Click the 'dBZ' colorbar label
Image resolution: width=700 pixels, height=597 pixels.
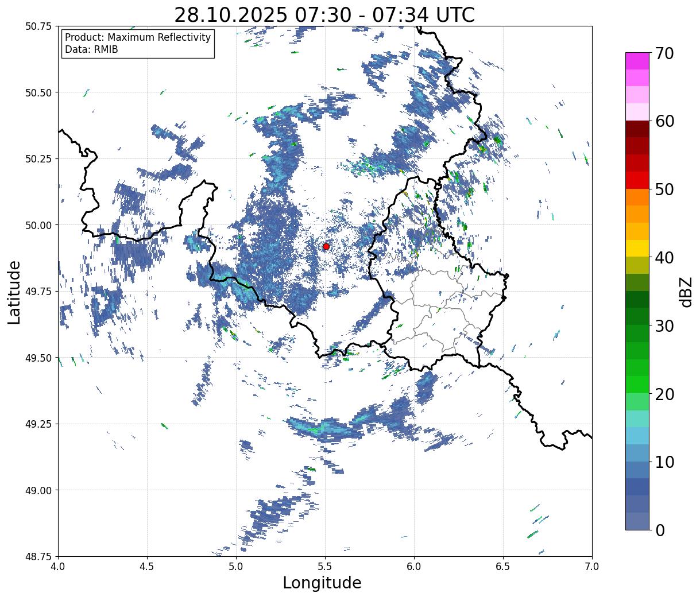pyautogui.click(x=686, y=292)
